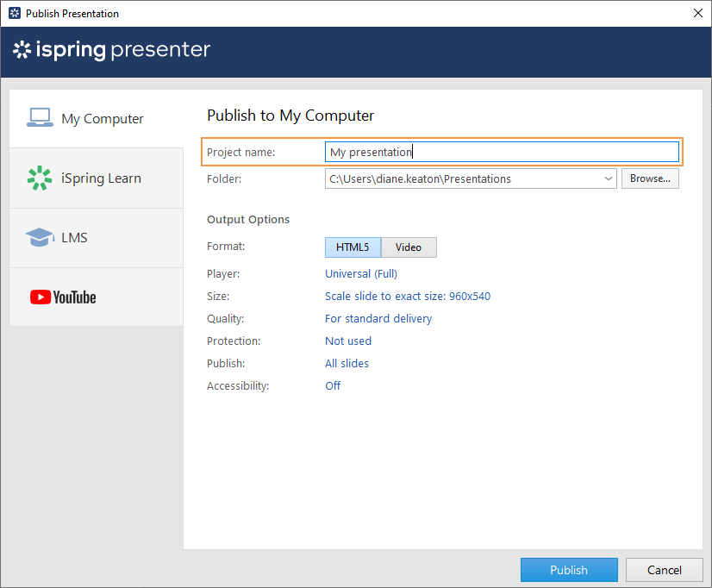Image resolution: width=712 pixels, height=588 pixels.
Task: Click the Publish Presentation title bar app icon
Action: pos(14,14)
